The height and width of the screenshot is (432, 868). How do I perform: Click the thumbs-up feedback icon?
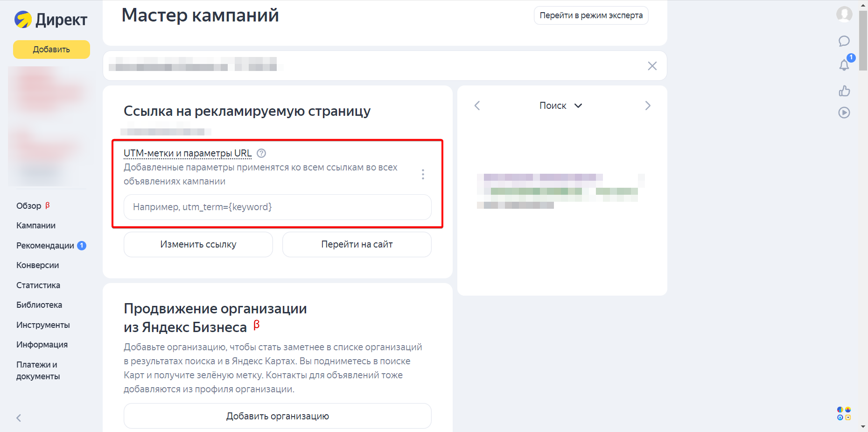(x=844, y=91)
